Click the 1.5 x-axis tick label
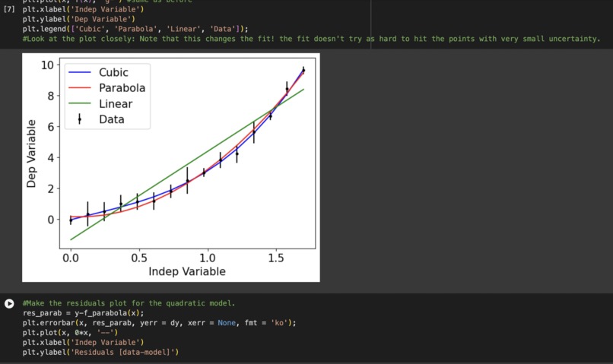The image size is (613, 364). coord(275,258)
